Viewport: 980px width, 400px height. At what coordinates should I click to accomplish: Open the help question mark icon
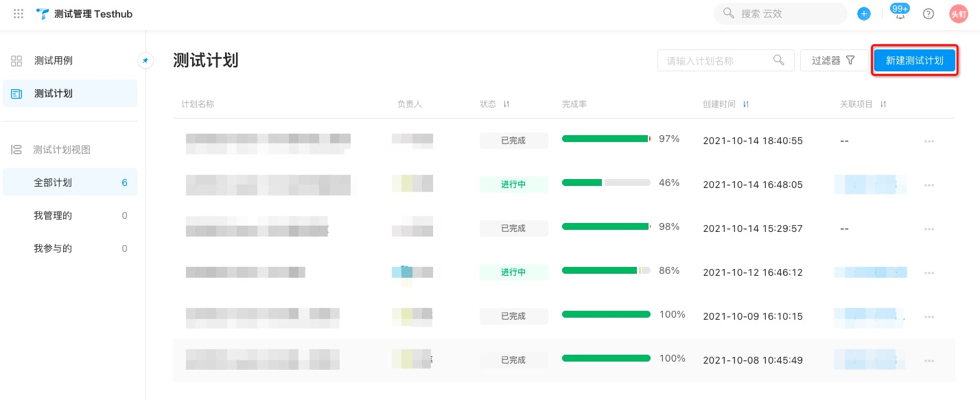click(929, 14)
